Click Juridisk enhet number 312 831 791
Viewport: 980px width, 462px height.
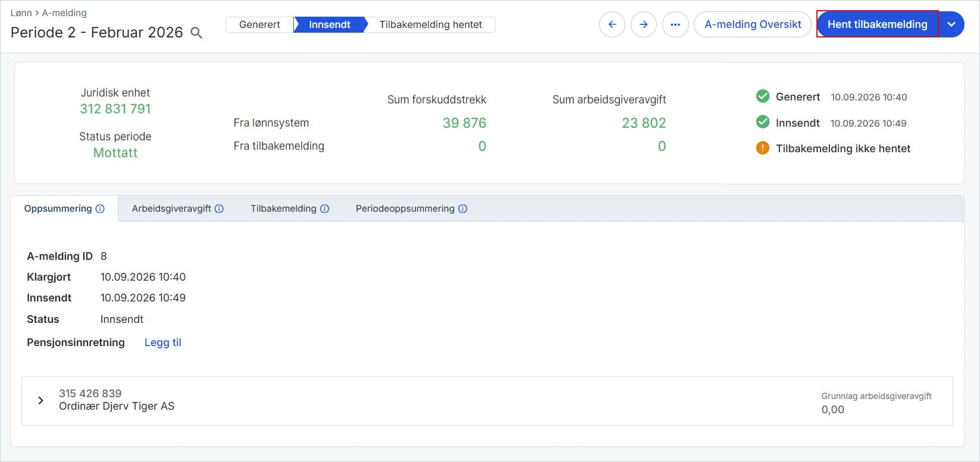(x=115, y=109)
